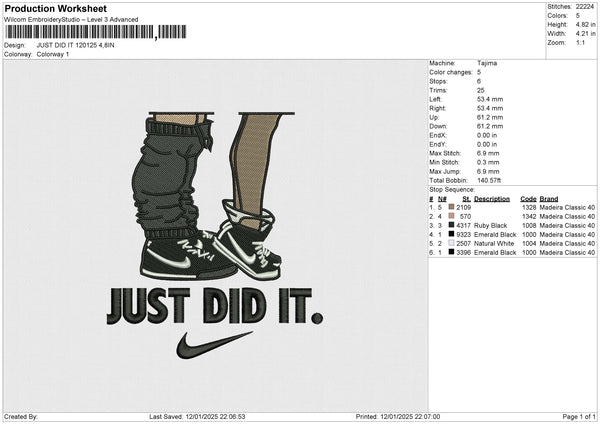Click the 'Color changes:' label
This screenshot has height=424, width=600.
pos(451,72)
